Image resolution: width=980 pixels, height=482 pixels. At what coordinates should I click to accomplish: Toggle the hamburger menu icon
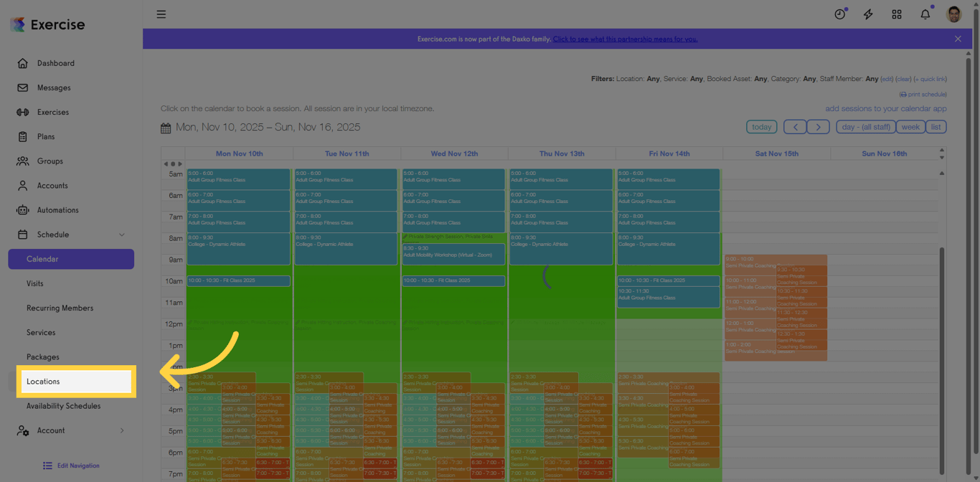(161, 14)
